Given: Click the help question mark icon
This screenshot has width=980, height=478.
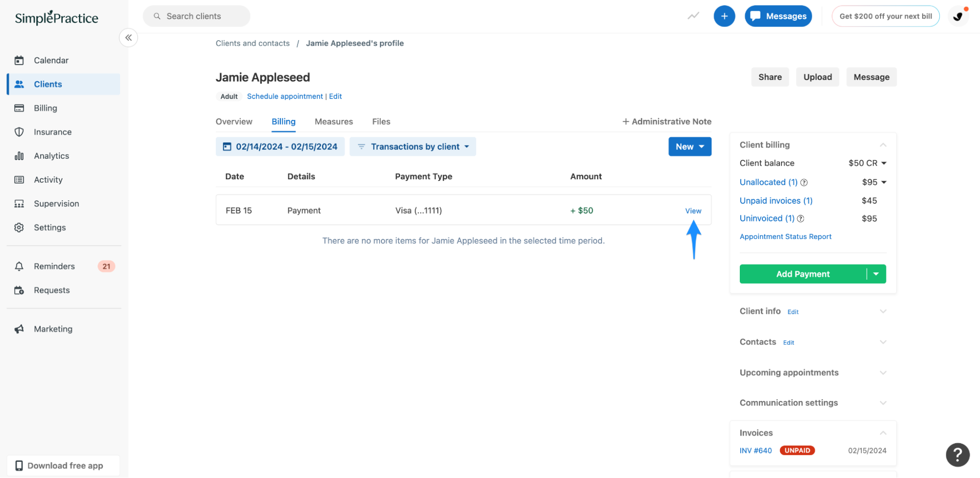Looking at the screenshot, I should 957,455.
